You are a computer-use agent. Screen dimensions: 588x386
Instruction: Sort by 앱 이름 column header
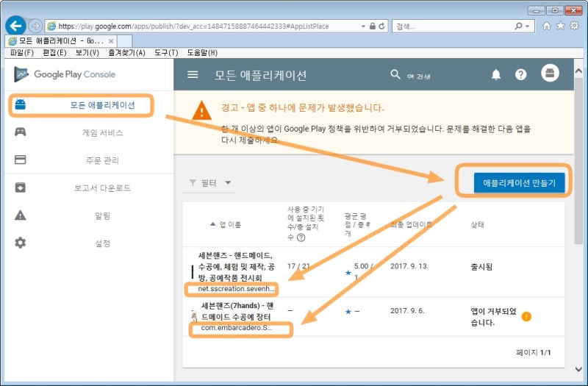(226, 224)
